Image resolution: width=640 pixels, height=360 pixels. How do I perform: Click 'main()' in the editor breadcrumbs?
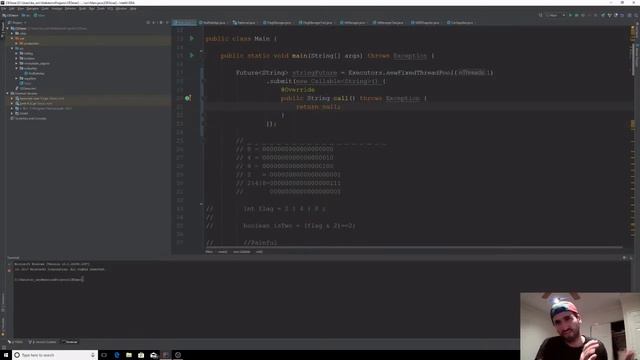(222, 252)
